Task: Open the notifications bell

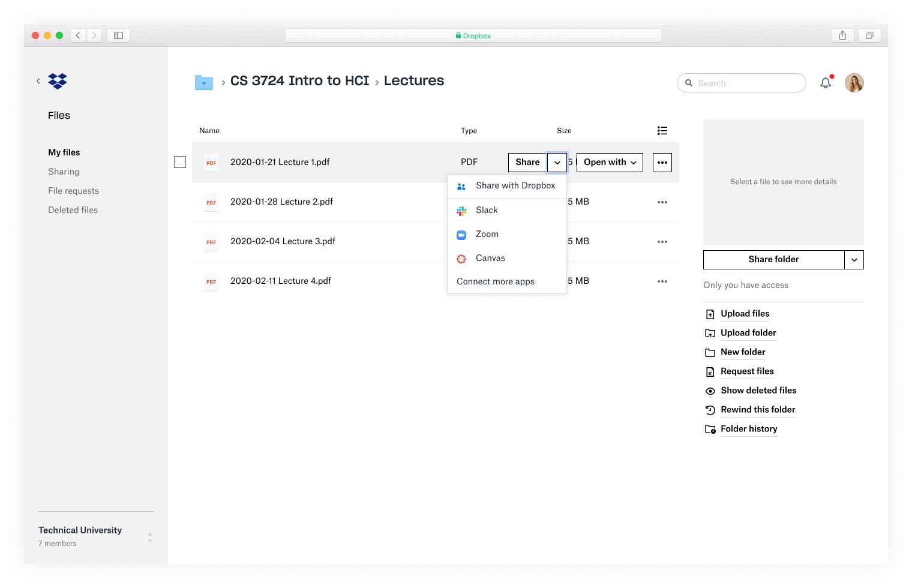Action: 826,83
